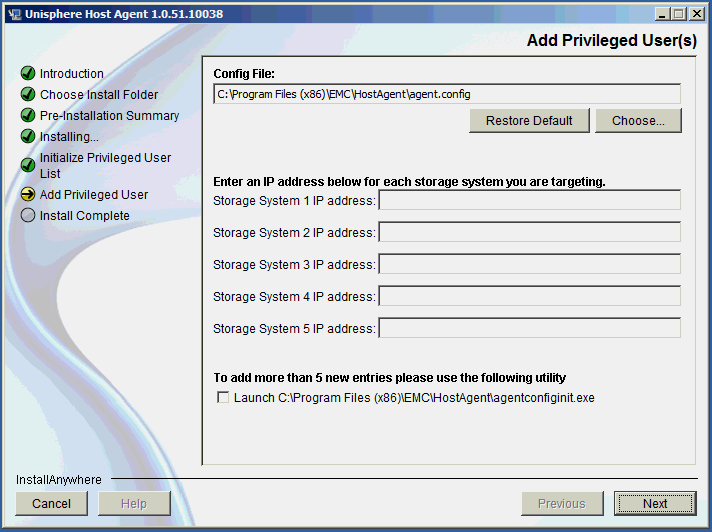
Task: Click the Installing... step label
Action: coord(69,137)
